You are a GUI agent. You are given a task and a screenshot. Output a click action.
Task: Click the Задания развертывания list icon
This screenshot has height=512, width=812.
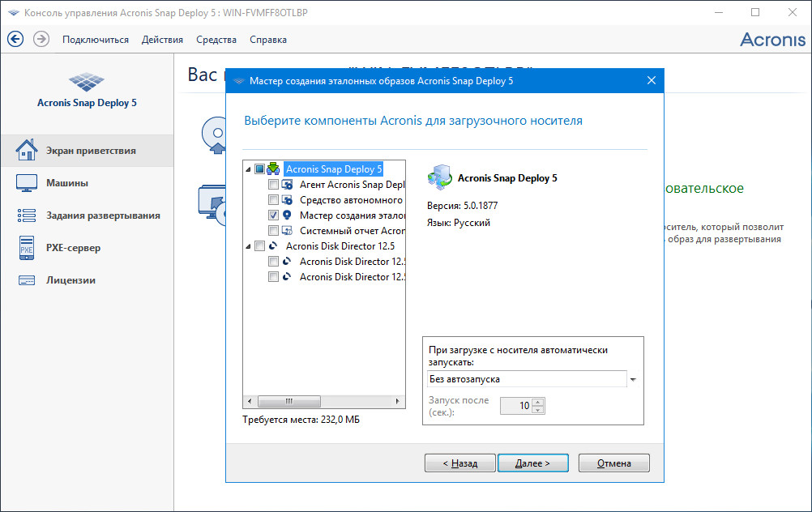pos(27,215)
